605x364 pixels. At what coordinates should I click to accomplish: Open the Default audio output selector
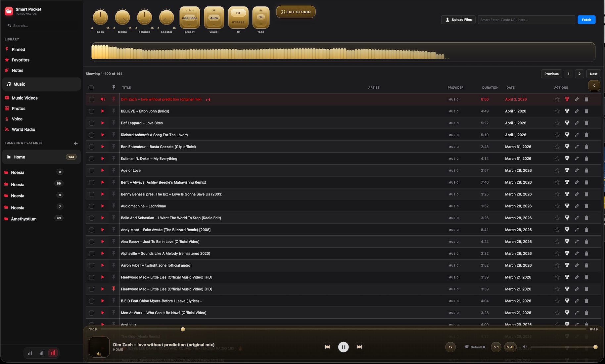(475, 347)
